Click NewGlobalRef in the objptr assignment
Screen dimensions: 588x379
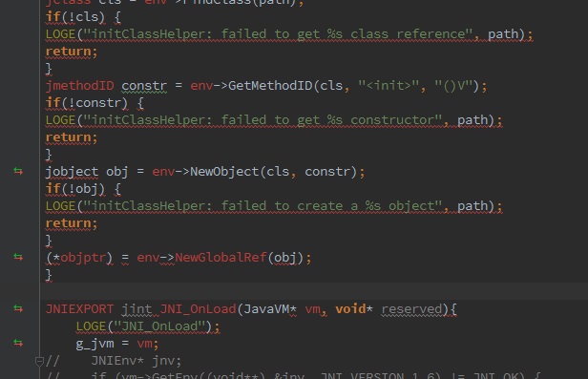click(x=220, y=258)
